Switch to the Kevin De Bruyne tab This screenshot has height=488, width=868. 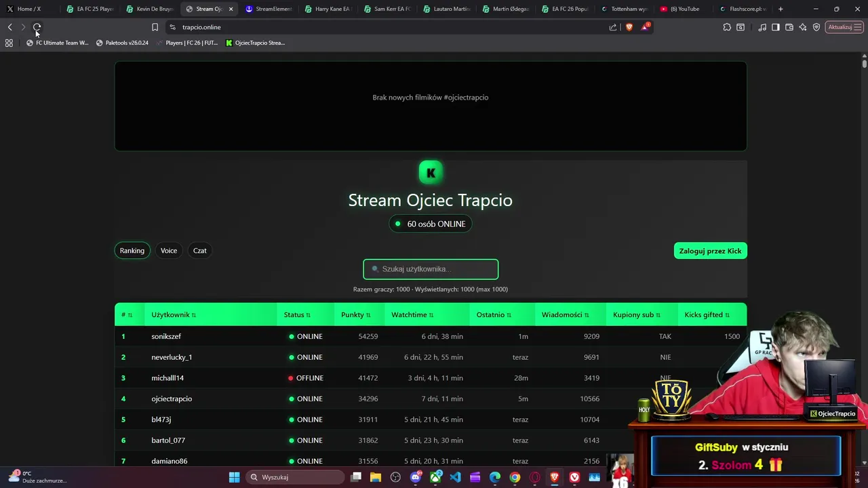[151, 9]
